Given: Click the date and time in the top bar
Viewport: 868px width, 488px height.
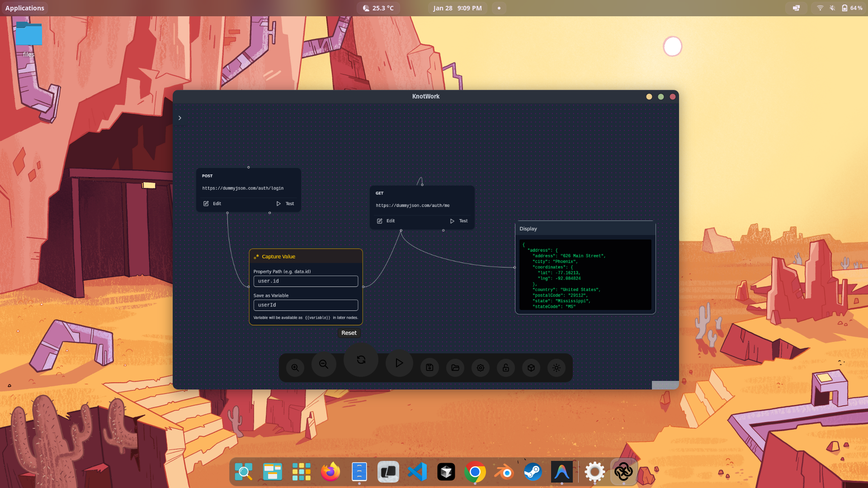Looking at the screenshot, I should [x=457, y=8].
